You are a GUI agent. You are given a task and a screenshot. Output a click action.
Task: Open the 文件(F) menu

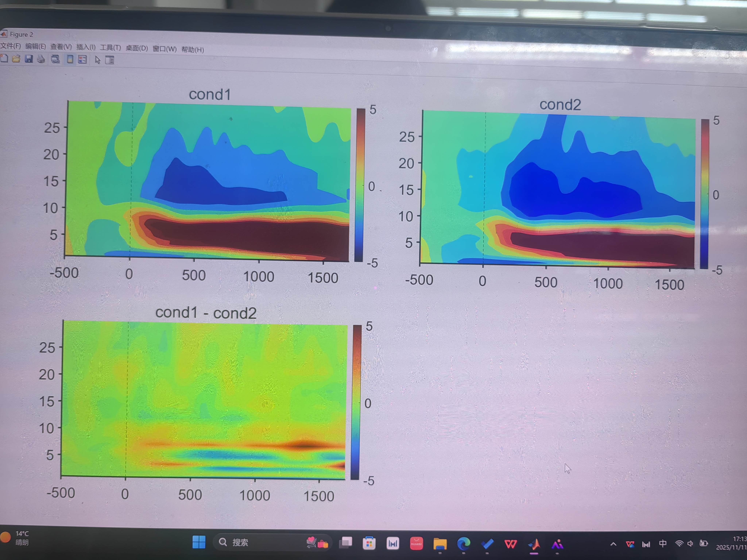tap(10, 46)
